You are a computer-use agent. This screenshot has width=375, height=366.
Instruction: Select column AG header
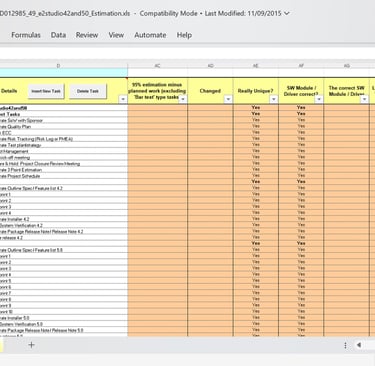[x=346, y=66]
